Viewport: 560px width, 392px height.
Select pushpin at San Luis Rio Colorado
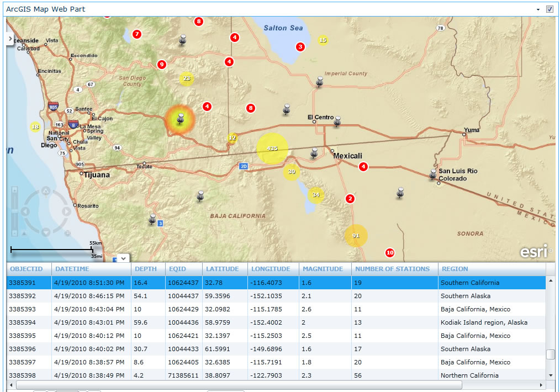coord(433,174)
